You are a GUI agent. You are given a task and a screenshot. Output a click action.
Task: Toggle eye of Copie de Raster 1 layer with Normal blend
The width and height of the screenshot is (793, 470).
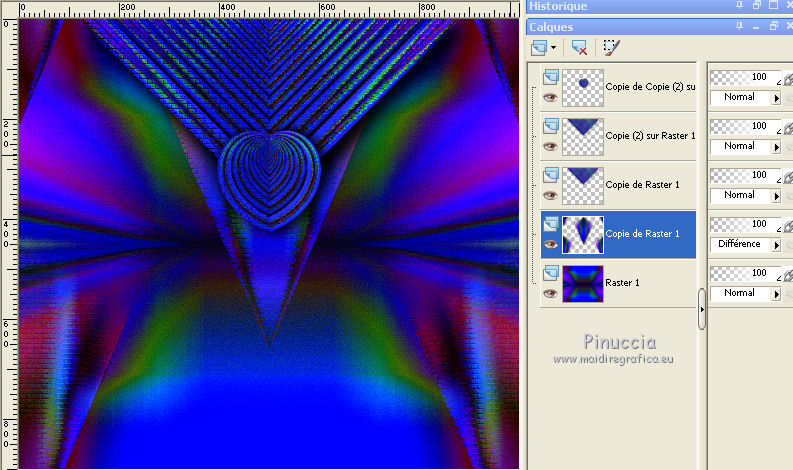(550, 195)
